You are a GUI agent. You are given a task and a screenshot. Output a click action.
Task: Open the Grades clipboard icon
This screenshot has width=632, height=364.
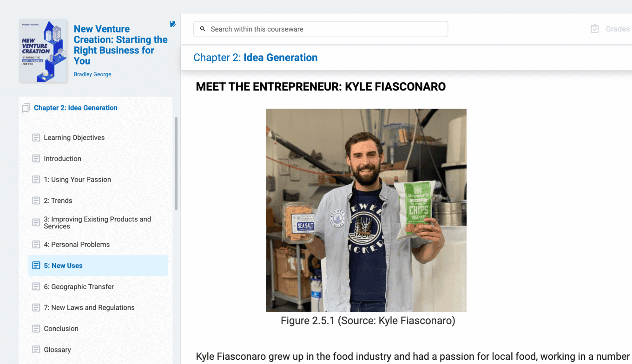coord(595,29)
